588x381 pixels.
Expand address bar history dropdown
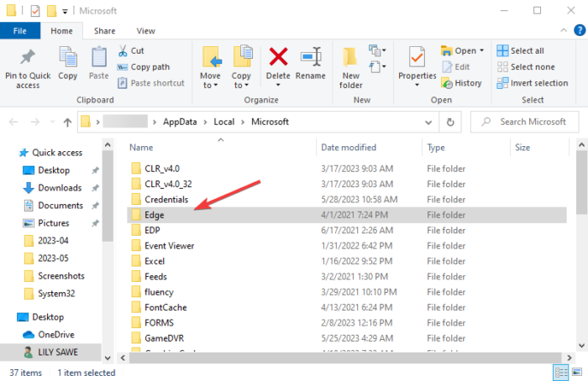[428, 123]
